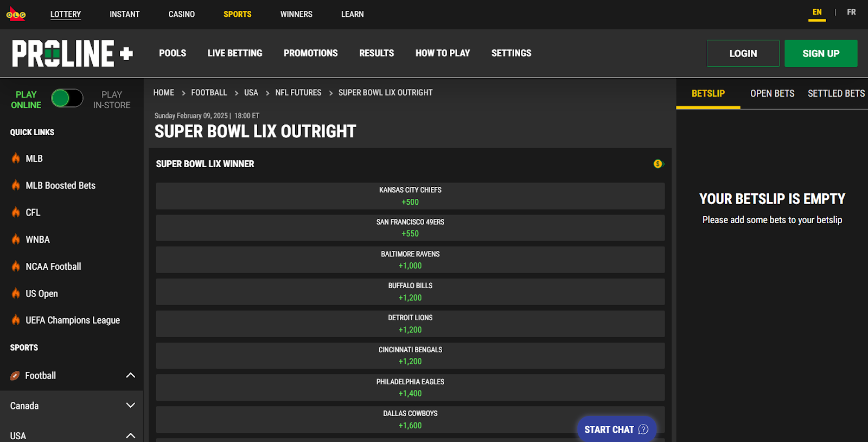
Task: Go to USA breadcrumb
Action: [x=251, y=93]
